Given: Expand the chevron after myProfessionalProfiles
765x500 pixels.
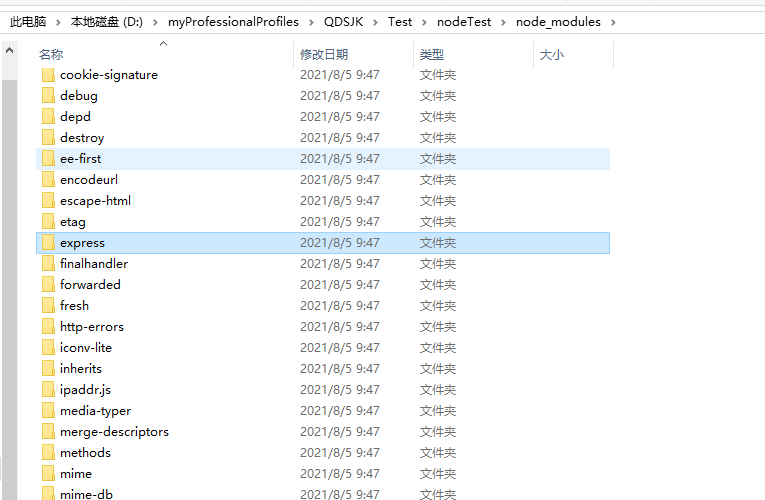Looking at the screenshot, I should pos(311,22).
